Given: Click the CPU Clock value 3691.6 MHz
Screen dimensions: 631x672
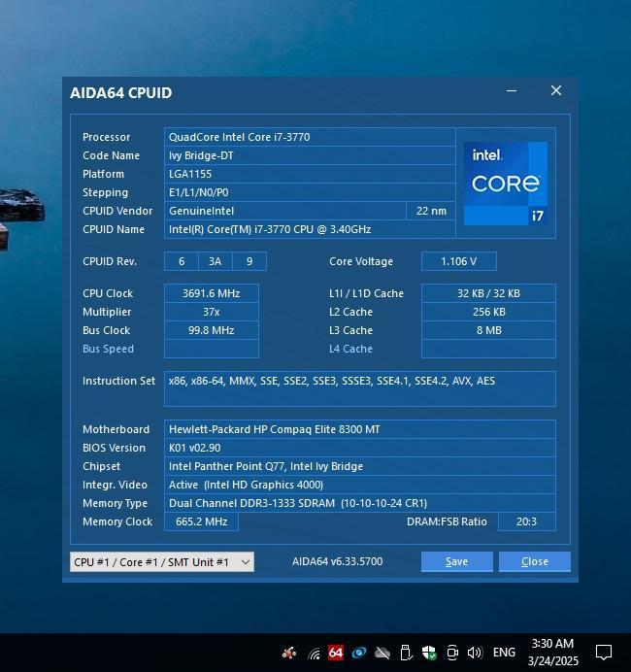Looking at the screenshot, I should 212,293.
